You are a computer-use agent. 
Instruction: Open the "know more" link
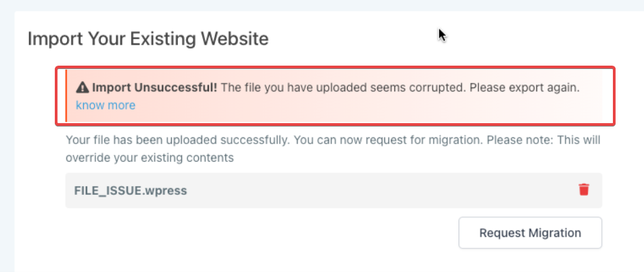[x=106, y=106]
